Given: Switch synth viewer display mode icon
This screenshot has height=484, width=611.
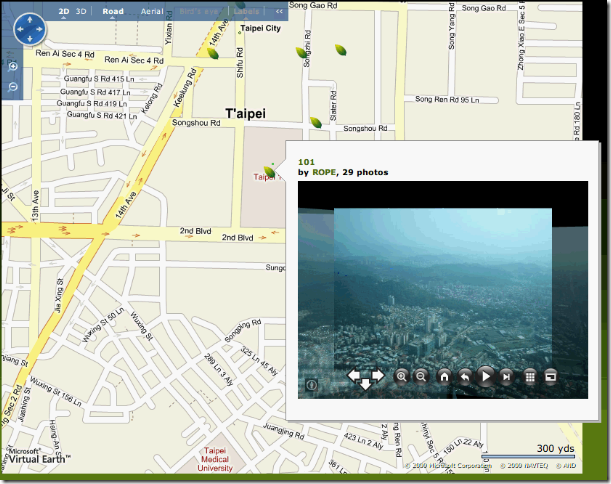Looking at the screenshot, I should [550, 377].
